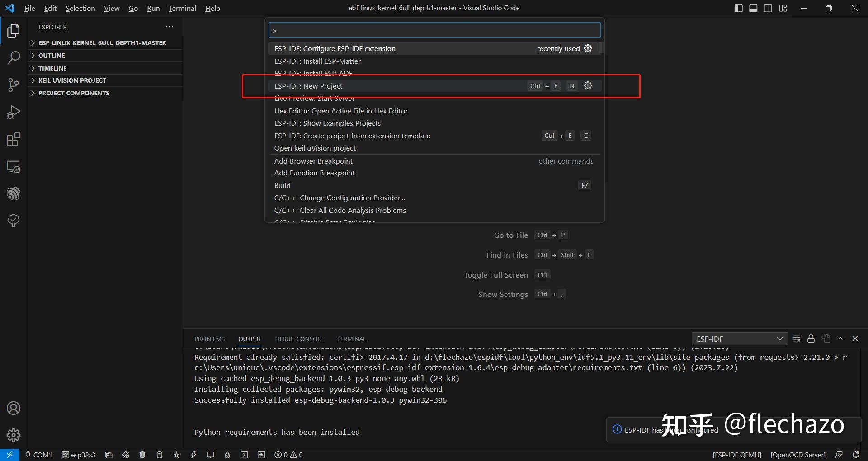
Task: Click the project folder icon in status bar
Action: pyautogui.click(x=108, y=455)
